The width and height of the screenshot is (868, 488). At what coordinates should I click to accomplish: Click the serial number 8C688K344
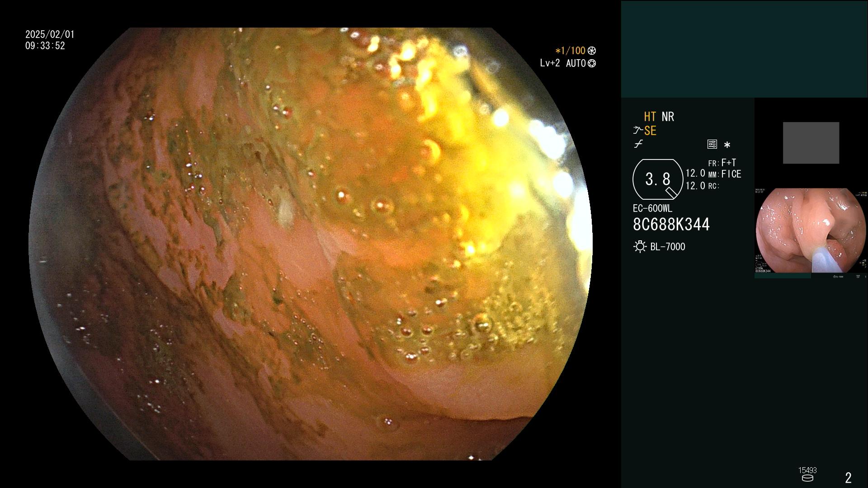click(x=671, y=225)
